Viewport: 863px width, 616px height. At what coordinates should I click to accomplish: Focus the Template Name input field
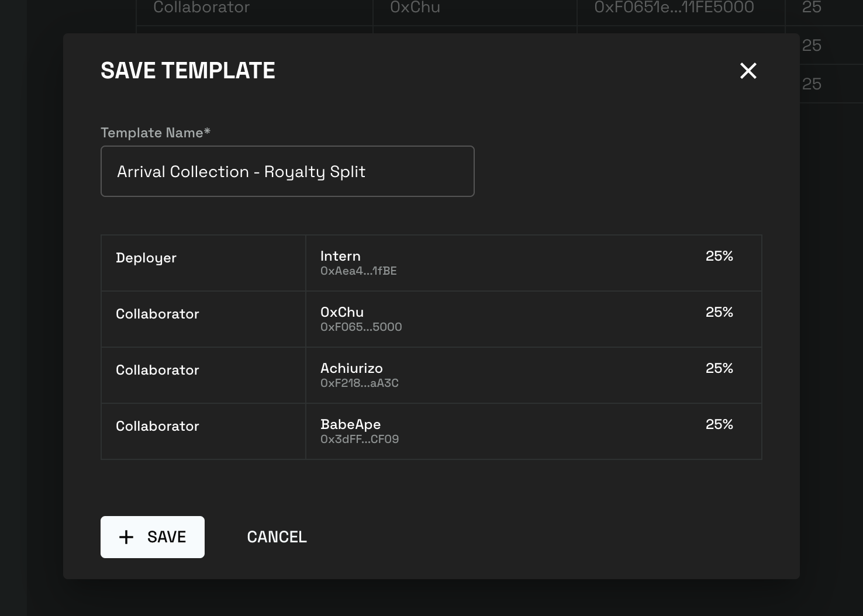[x=287, y=171]
